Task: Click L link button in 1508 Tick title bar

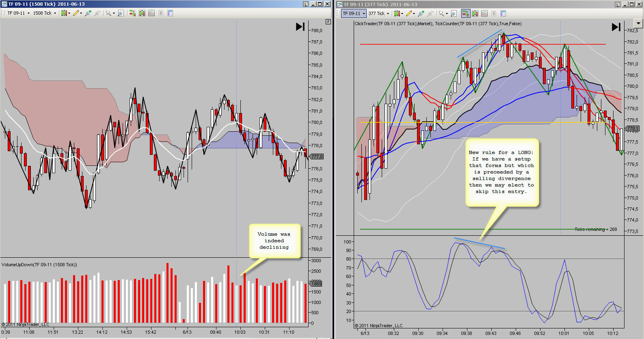Action: [306, 4]
